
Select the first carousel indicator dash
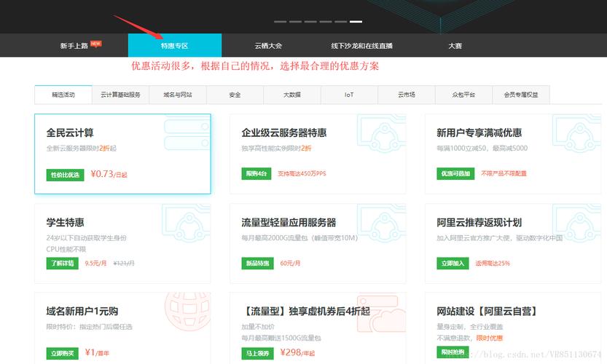click(281, 22)
